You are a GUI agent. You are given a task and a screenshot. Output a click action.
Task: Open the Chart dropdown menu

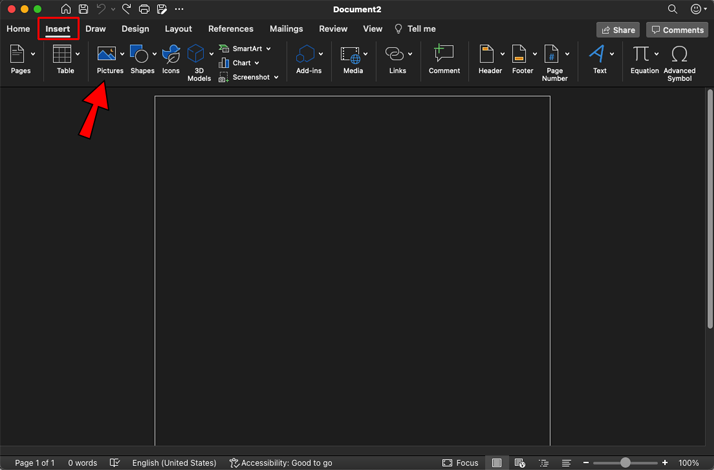(257, 63)
